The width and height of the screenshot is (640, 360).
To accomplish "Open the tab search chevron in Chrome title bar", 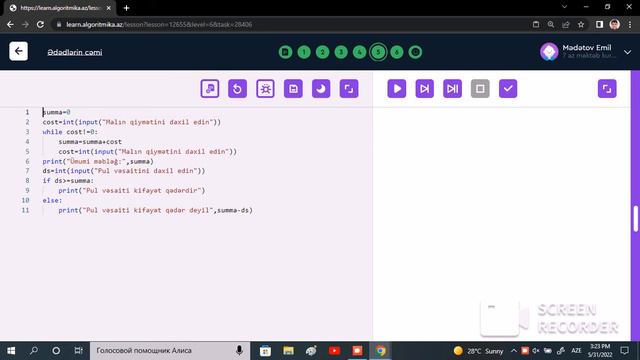I will 564,7.
